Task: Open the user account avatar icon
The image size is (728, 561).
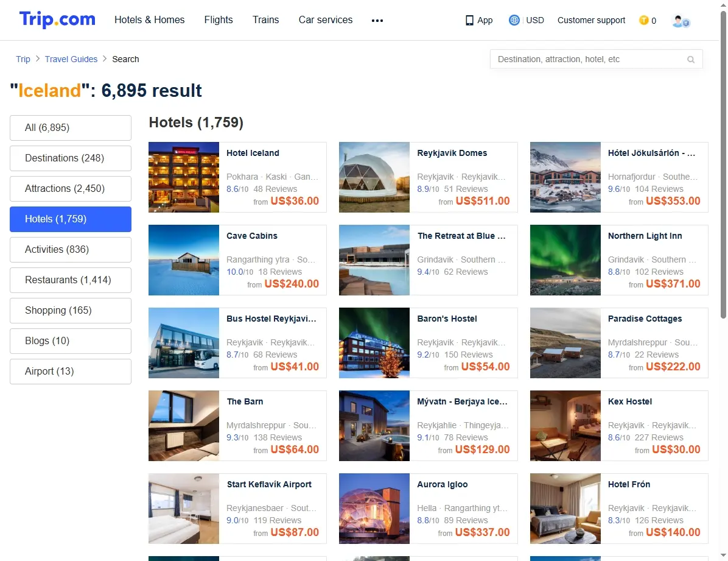Action: pyautogui.click(x=681, y=21)
